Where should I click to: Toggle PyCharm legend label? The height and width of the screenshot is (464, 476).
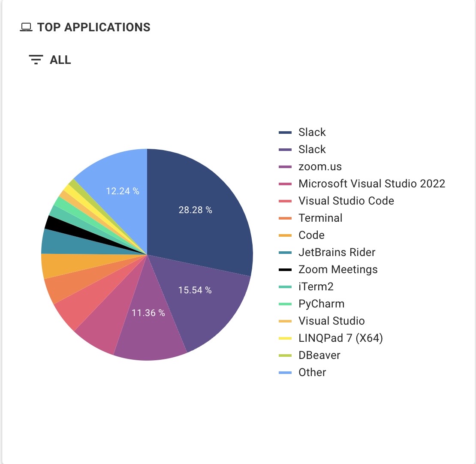[321, 304]
